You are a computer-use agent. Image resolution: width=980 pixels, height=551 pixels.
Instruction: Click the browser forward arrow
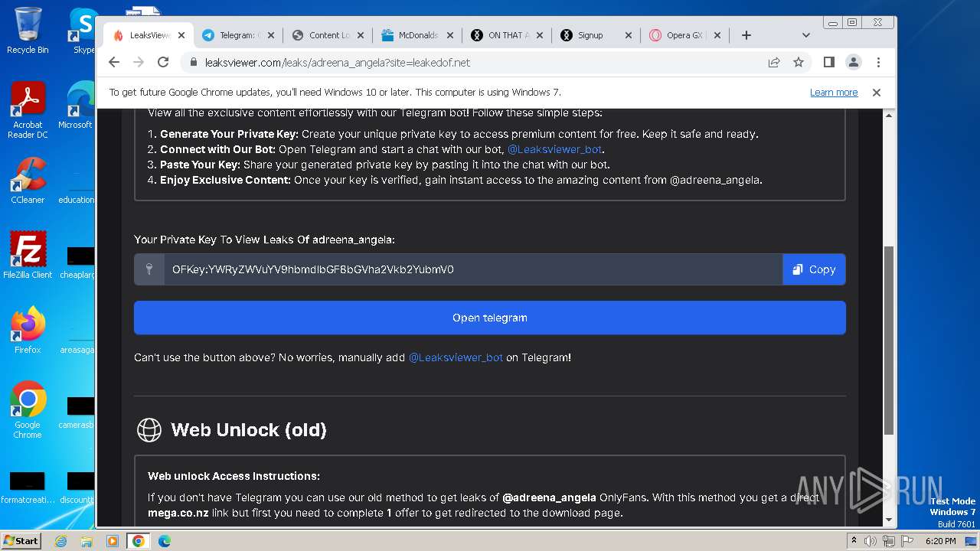coord(139,62)
